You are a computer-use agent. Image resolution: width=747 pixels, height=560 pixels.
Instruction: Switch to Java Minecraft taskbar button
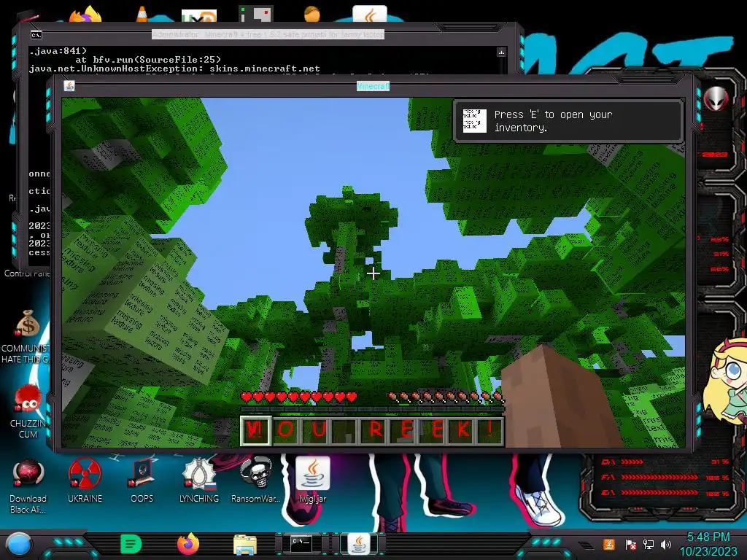pyautogui.click(x=359, y=544)
